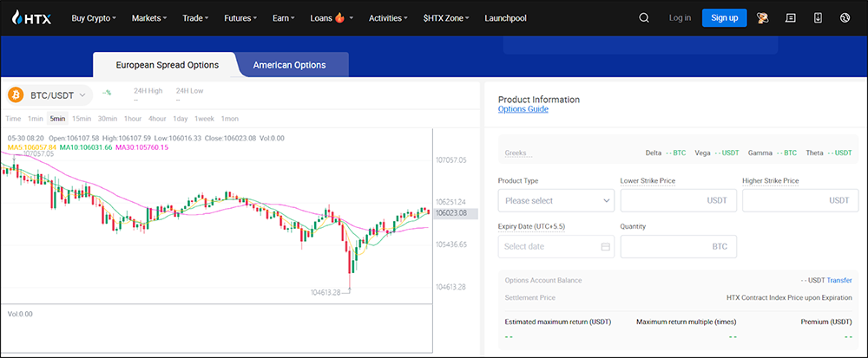Image resolution: width=868 pixels, height=358 pixels.
Task: Click the Options Account Balance label
Action: [543, 280]
